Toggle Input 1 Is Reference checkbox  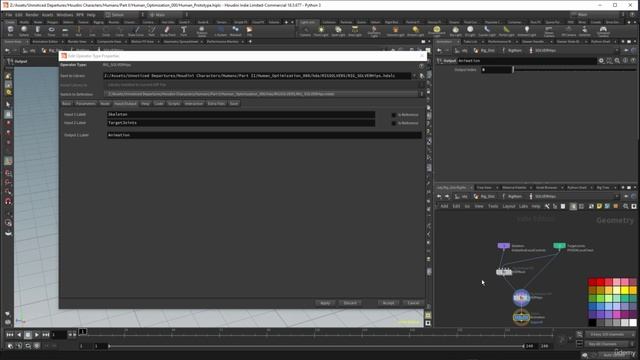point(394,115)
